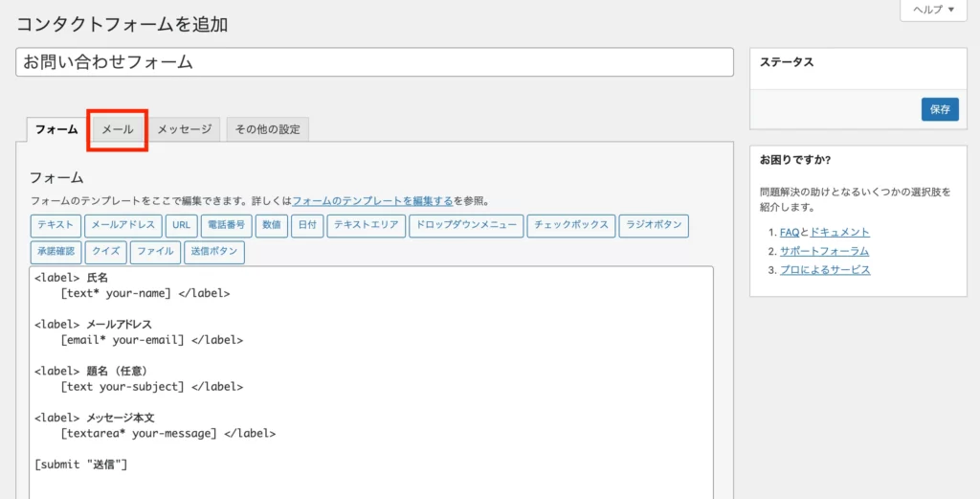Insert a クイズ tag
Screen dimensions: 980x499
coord(105,253)
